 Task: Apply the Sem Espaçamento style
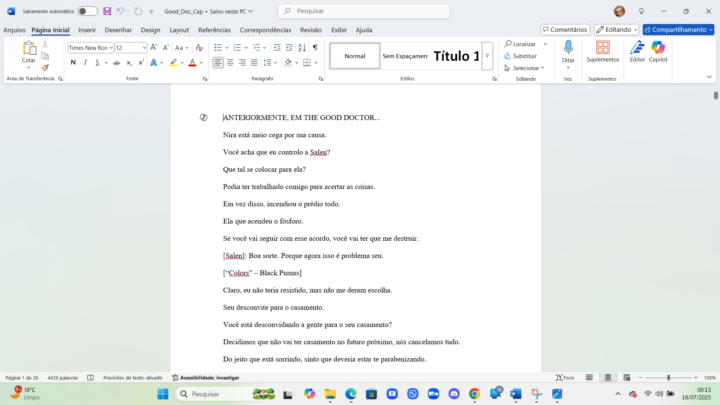point(405,56)
